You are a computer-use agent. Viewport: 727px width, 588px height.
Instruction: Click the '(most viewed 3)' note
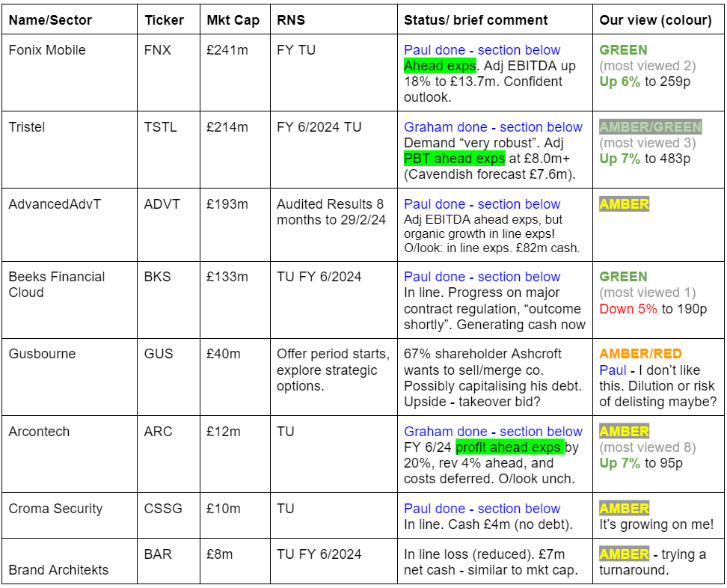click(x=647, y=143)
